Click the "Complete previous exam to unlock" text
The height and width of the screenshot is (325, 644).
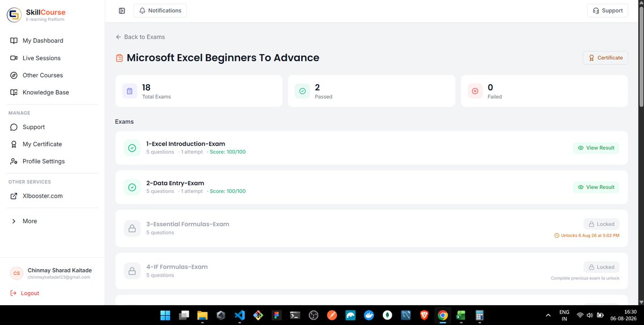(585, 278)
